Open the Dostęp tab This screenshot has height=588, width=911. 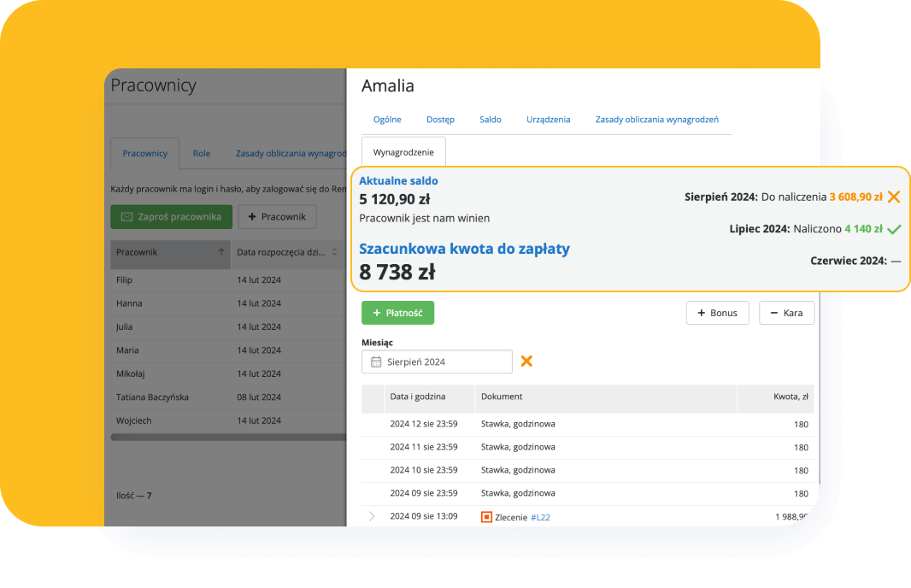coord(440,120)
